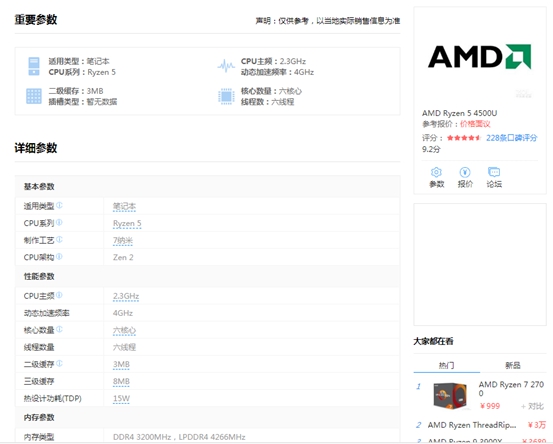Click the ¥3万 price
553x444 pixels.
point(536,425)
